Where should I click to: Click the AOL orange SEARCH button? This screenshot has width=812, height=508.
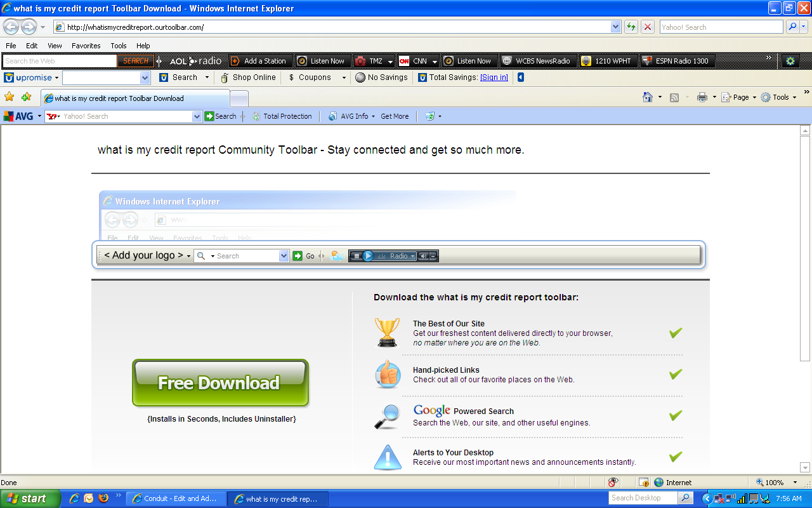pos(136,61)
